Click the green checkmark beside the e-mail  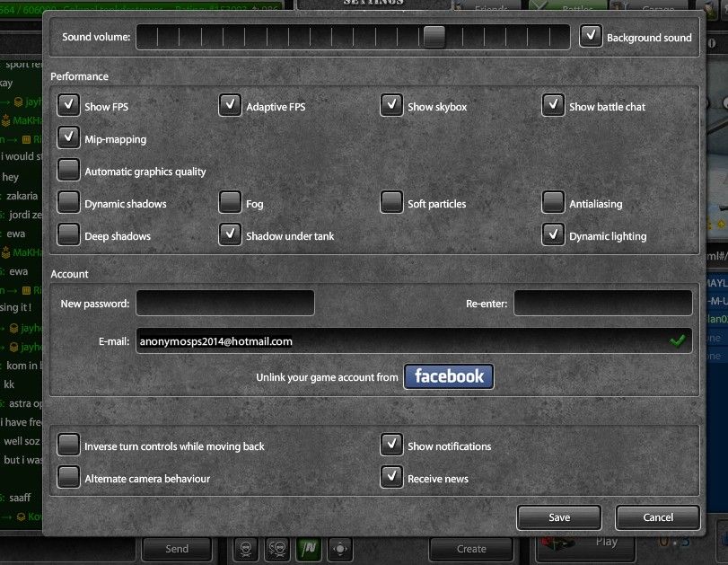pyautogui.click(x=677, y=340)
